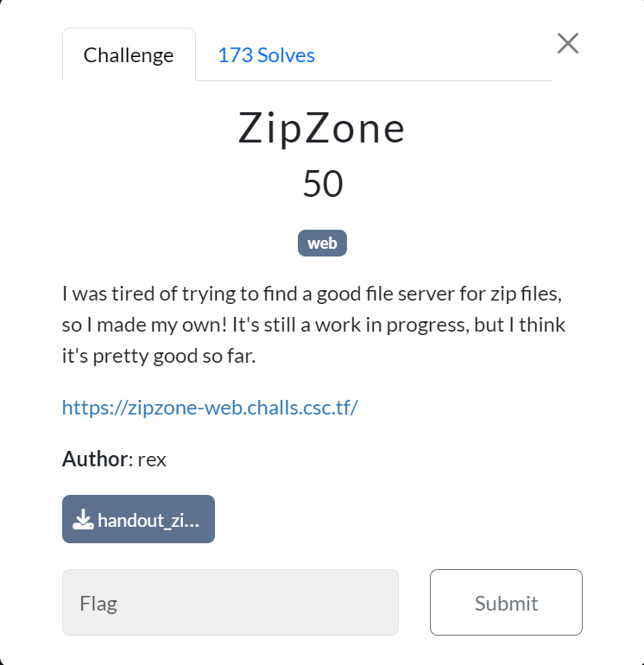Click the web category badge

(322, 243)
